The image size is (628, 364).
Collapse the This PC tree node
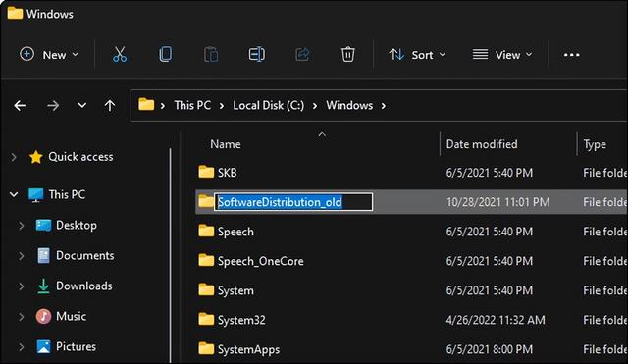pos(14,195)
